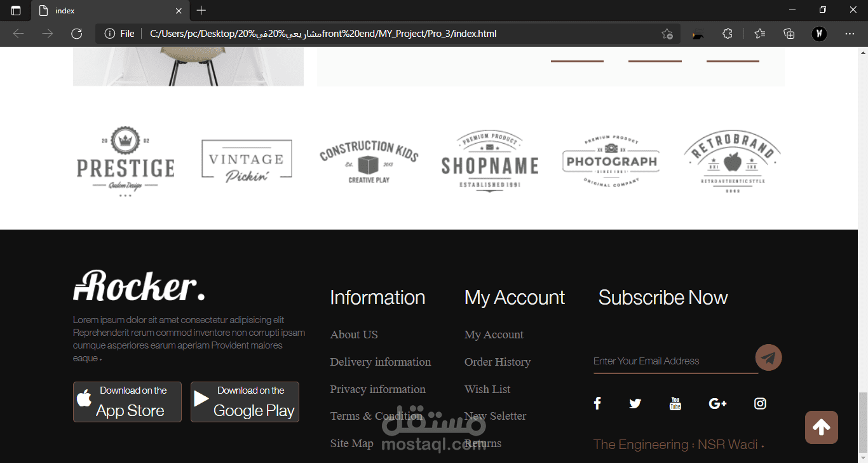868x463 pixels.
Task: Click the chair product image
Action: pyautogui.click(x=188, y=66)
